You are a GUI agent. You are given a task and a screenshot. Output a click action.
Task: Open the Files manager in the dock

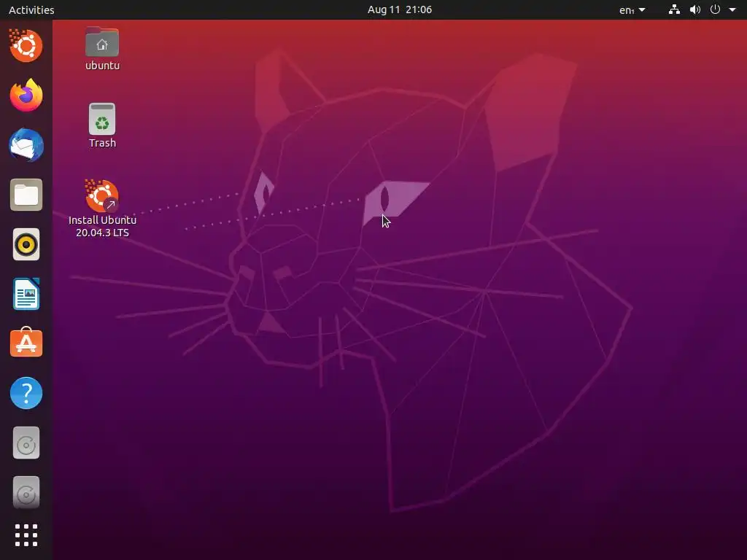(26, 195)
